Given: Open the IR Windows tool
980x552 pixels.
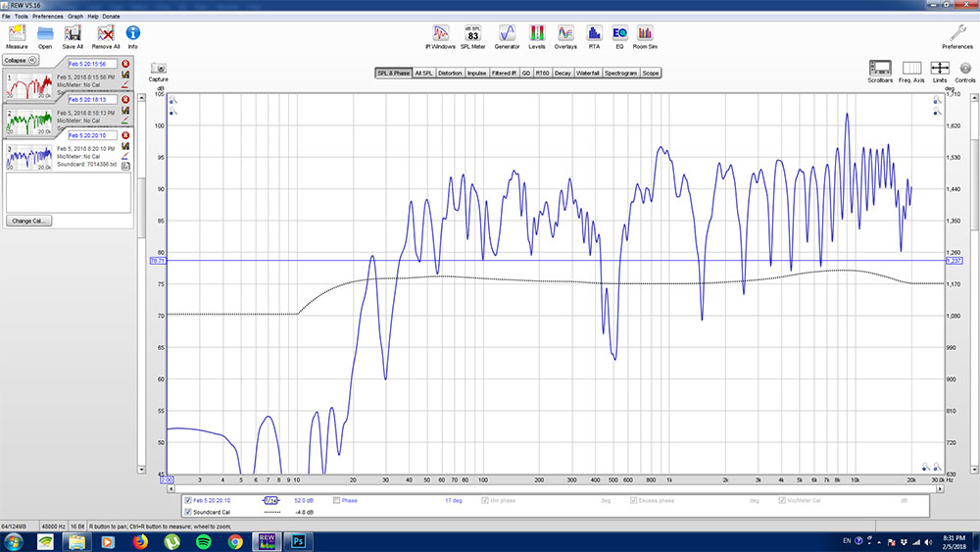Looking at the screenshot, I should click(441, 37).
